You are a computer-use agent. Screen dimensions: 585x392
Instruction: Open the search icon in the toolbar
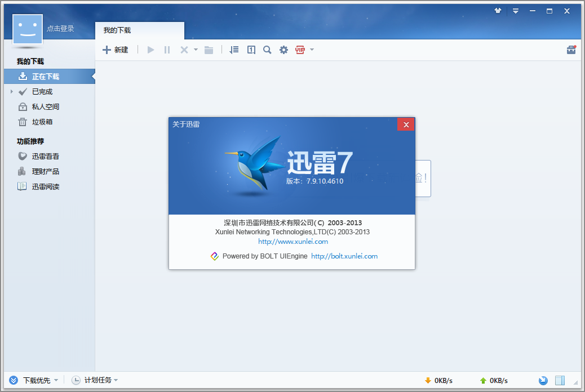267,50
